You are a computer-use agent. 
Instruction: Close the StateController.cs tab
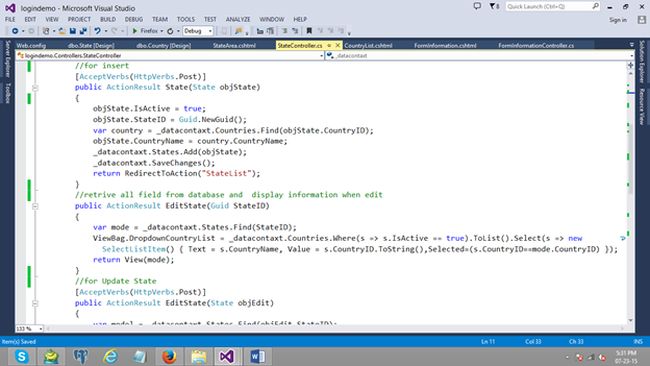pos(338,45)
